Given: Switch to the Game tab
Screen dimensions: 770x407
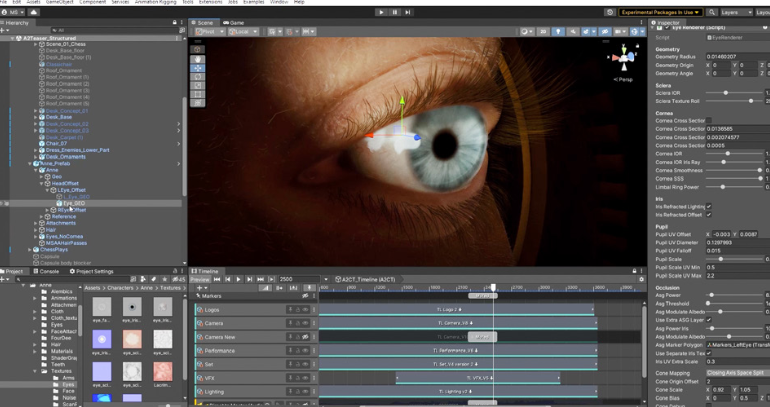Looking at the screenshot, I should click(234, 22).
